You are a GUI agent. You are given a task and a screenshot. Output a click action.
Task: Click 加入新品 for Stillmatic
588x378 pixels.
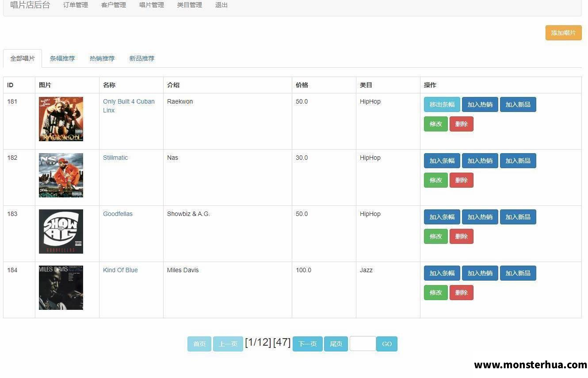[x=518, y=161]
